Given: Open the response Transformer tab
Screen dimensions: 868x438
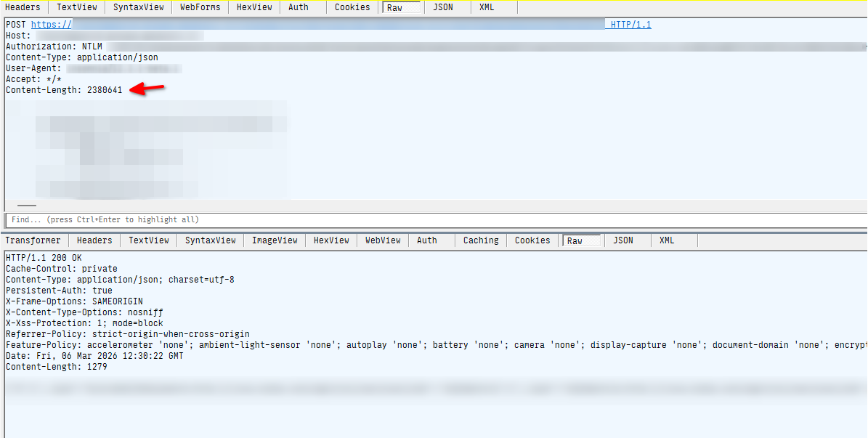Looking at the screenshot, I should pos(33,240).
